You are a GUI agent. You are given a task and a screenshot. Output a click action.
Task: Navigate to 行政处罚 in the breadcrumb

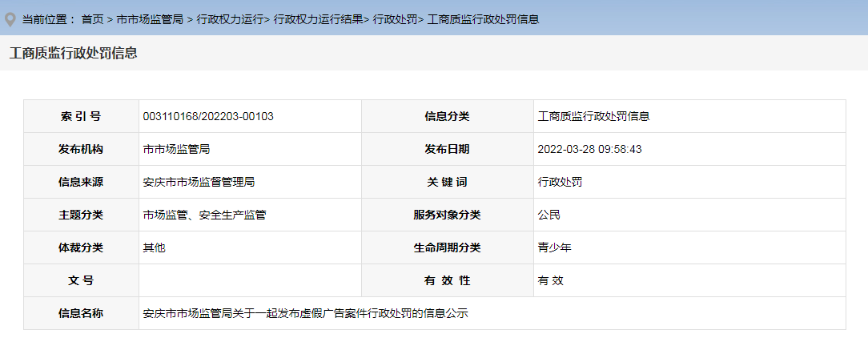click(x=395, y=18)
